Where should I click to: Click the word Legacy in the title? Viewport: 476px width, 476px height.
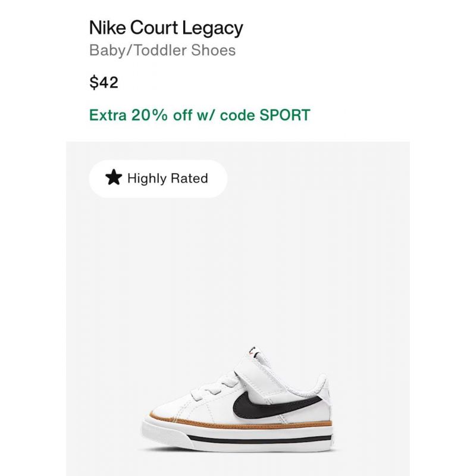coord(212,29)
